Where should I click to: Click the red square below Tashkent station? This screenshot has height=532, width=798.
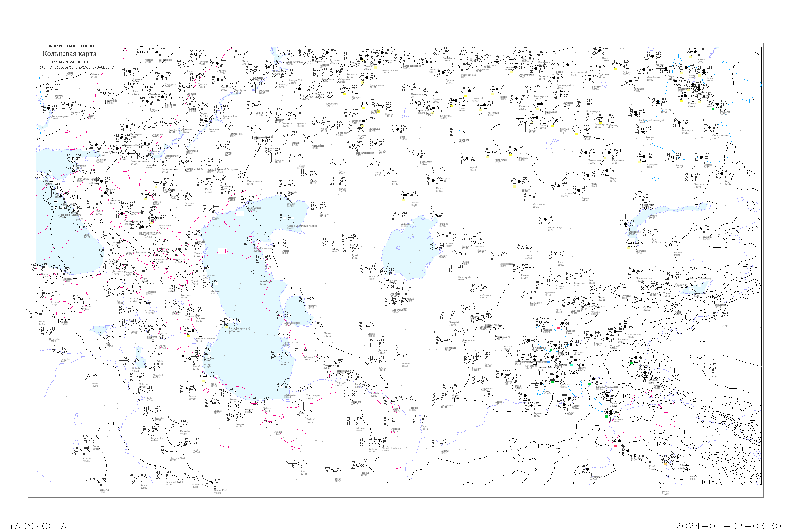[x=558, y=329]
